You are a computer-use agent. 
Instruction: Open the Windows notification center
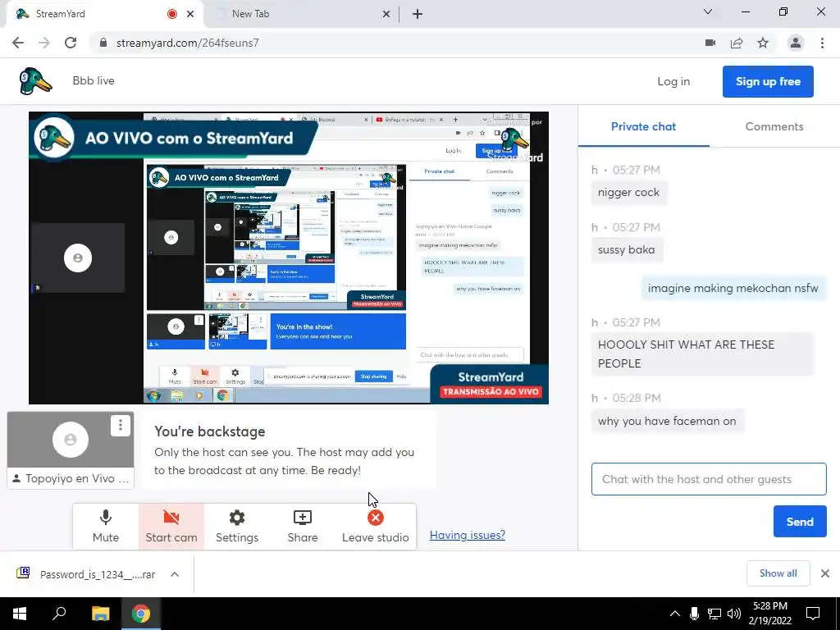point(813,614)
